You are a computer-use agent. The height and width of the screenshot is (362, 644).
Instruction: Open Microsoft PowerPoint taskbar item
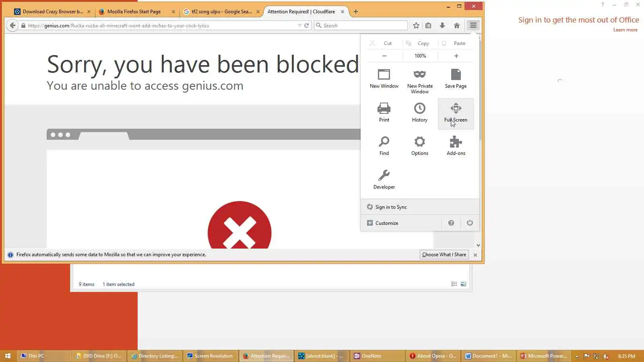tap(544, 356)
